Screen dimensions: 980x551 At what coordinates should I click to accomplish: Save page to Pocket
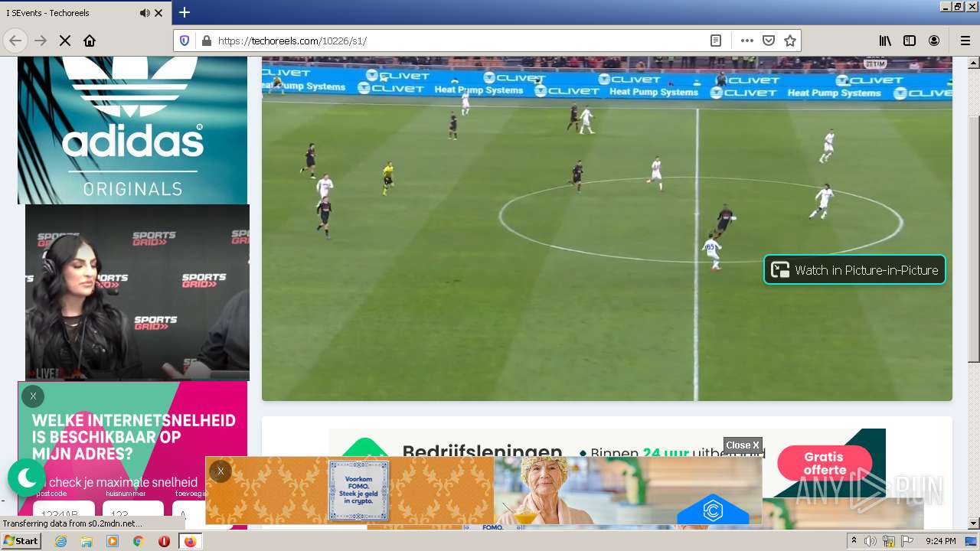tap(769, 41)
